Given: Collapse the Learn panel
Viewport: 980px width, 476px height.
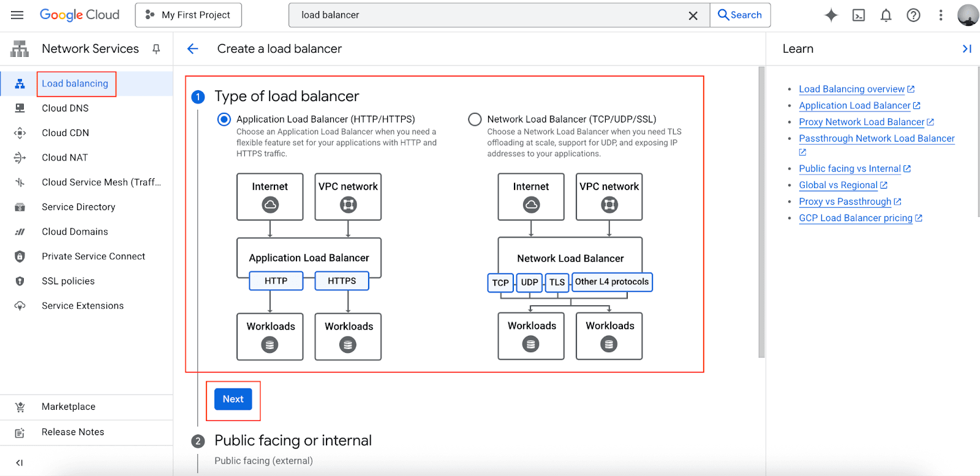Looking at the screenshot, I should click(967, 49).
